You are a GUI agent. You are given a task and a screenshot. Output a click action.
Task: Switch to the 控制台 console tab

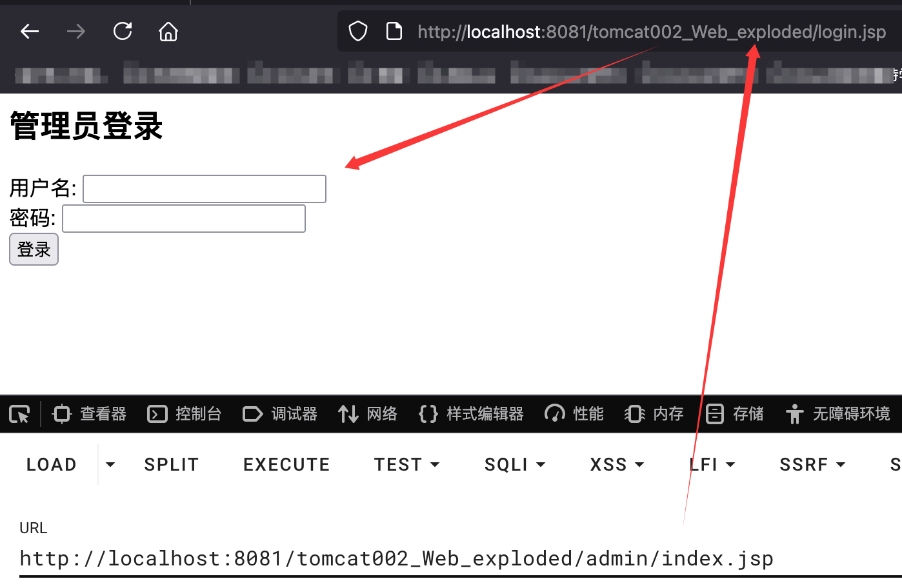coord(185,414)
